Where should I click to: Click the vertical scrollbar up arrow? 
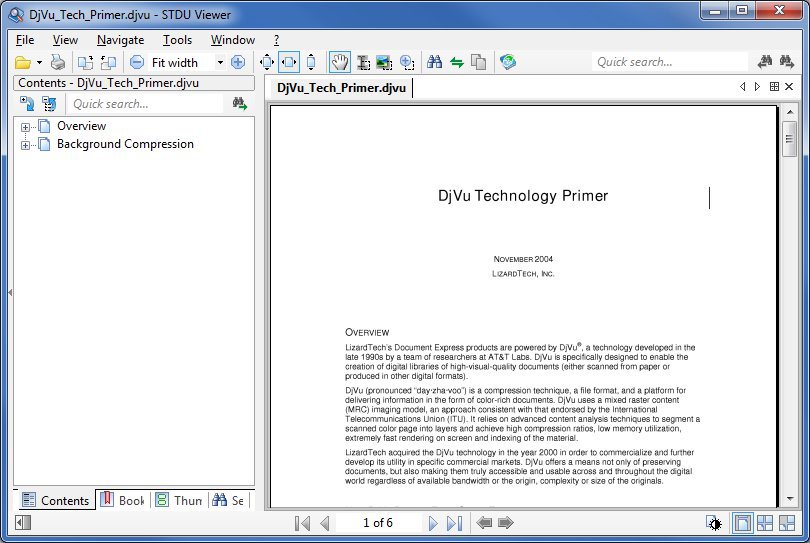790,112
